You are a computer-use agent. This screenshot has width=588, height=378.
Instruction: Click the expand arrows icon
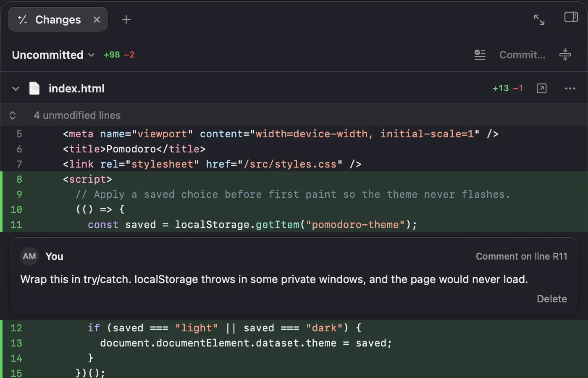click(539, 20)
